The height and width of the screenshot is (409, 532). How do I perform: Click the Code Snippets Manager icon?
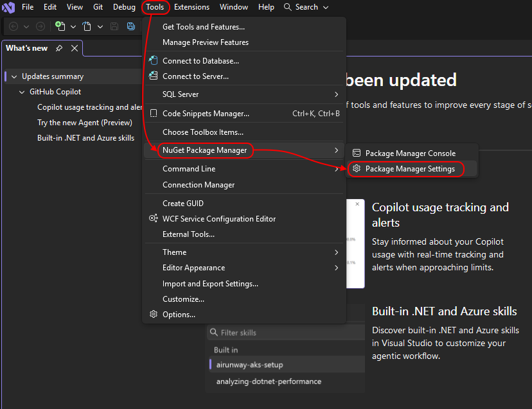[154, 113]
